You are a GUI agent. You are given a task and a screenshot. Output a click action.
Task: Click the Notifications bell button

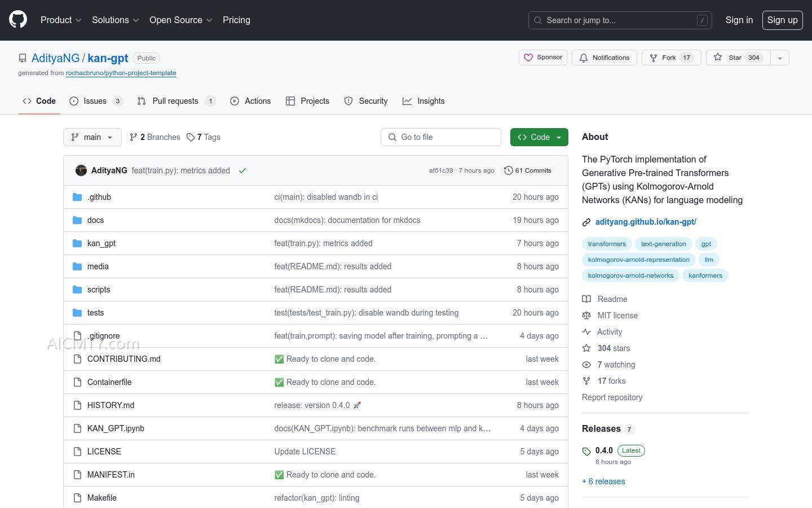coord(604,58)
